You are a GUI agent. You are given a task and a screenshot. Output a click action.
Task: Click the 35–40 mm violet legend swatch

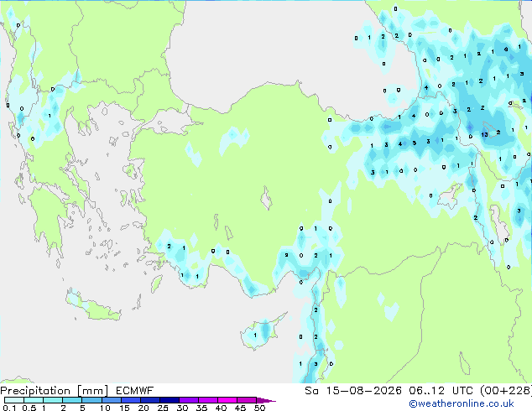tap(208, 400)
